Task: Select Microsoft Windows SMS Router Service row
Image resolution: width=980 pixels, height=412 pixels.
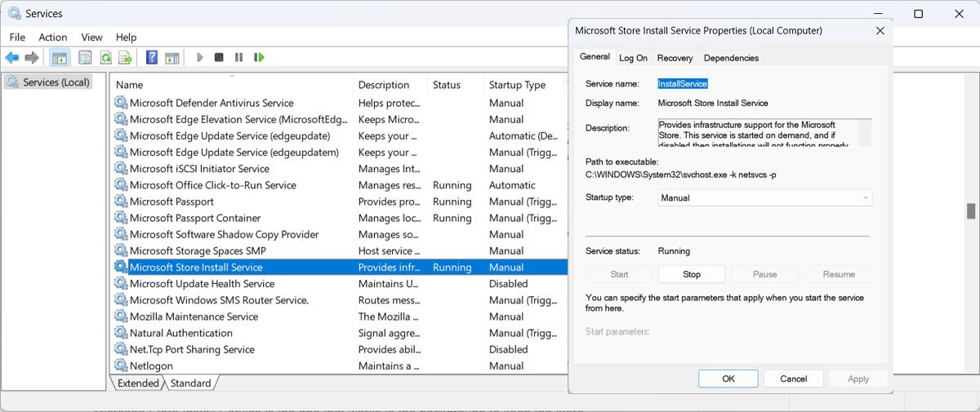Action: click(x=339, y=300)
